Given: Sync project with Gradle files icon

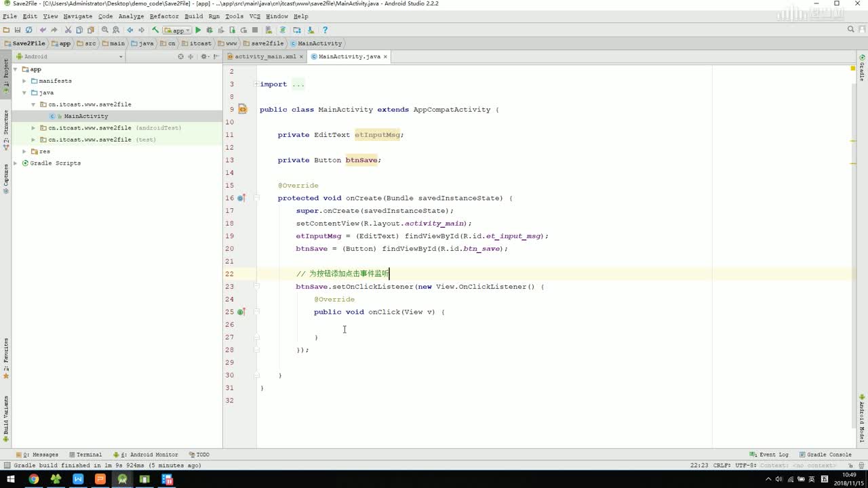Looking at the screenshot, I should pos(282,30).
